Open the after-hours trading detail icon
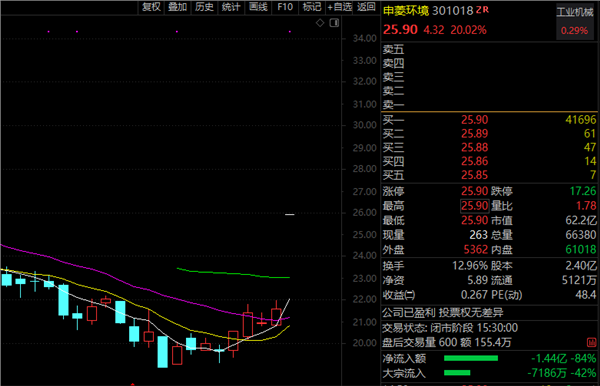600x386 pixels. coord(591,342)
